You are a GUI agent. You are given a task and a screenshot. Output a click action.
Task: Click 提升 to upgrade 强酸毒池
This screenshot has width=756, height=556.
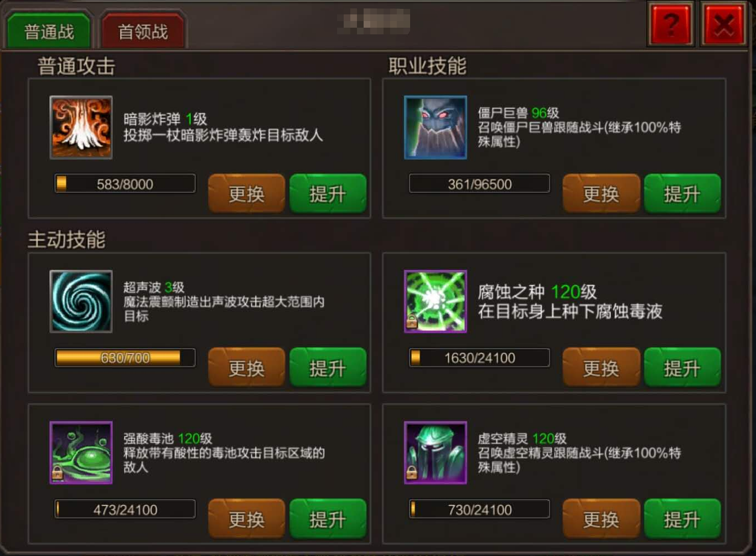click(328, 518)
